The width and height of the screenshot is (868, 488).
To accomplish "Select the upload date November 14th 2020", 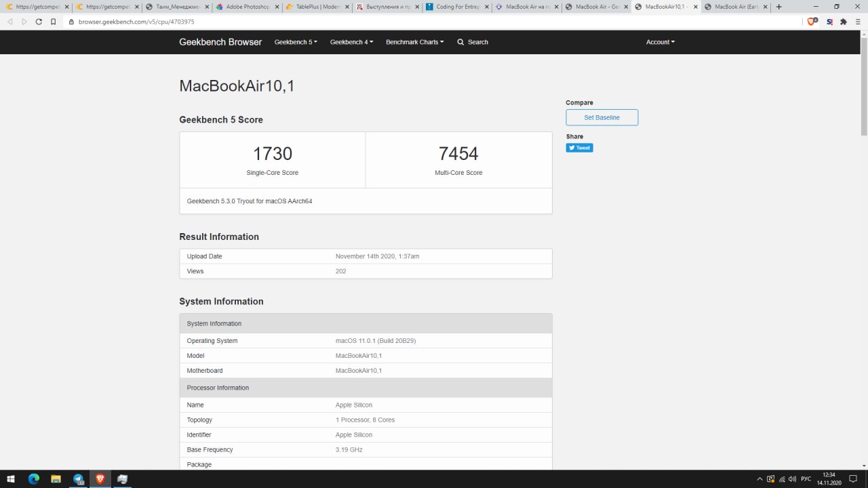I will pyautogui.click(x=378, y=256).
